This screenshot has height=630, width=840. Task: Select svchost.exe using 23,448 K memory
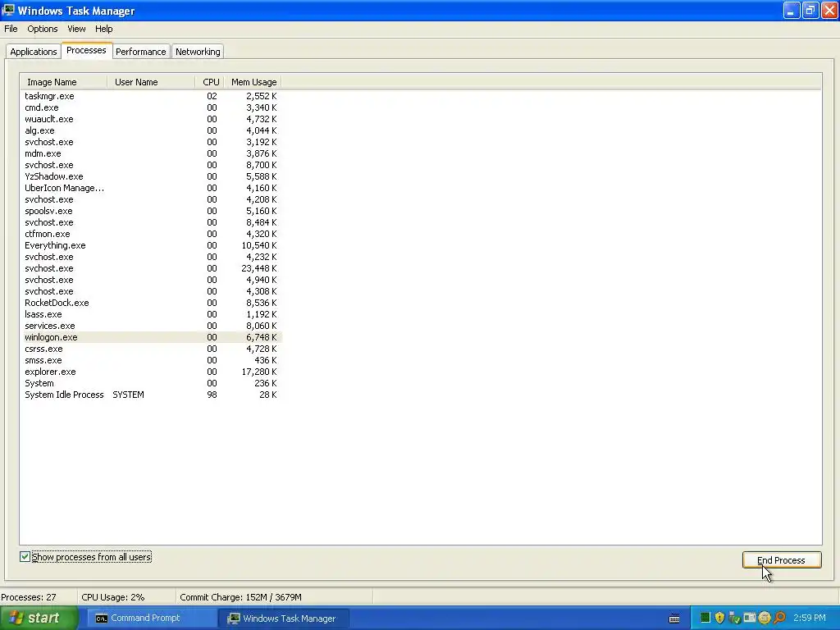tap(151, 268)
